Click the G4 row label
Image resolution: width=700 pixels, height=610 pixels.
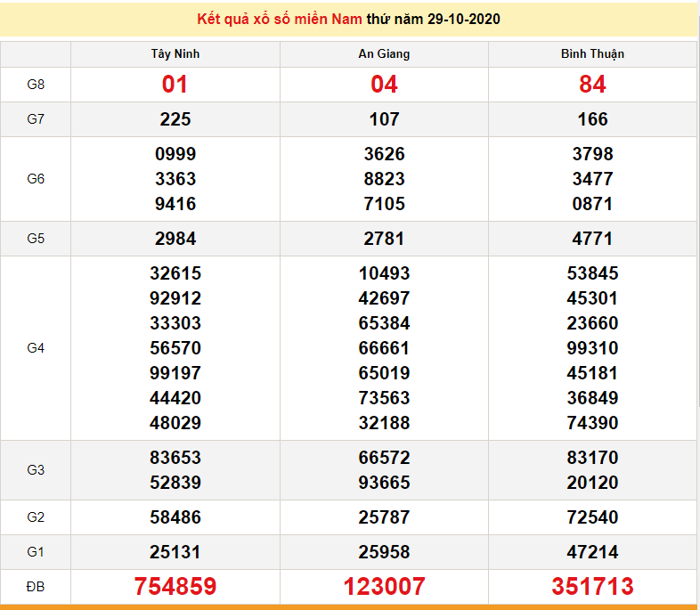36,348
